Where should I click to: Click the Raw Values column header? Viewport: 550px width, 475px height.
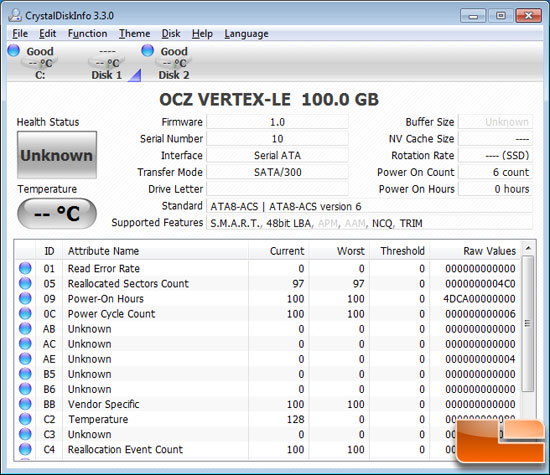coord(475,251)
